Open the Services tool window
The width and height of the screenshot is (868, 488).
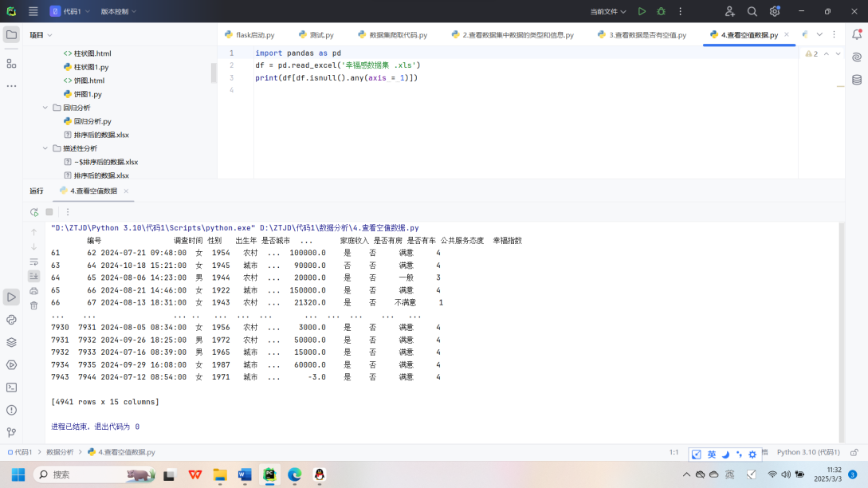pos(11,365)
